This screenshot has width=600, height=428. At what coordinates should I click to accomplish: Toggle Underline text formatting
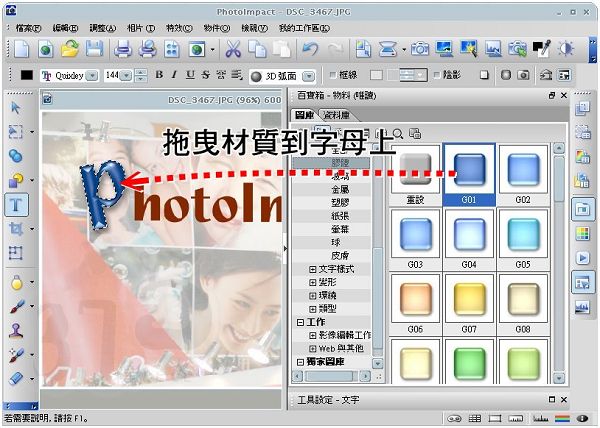[x=190, y=75]
